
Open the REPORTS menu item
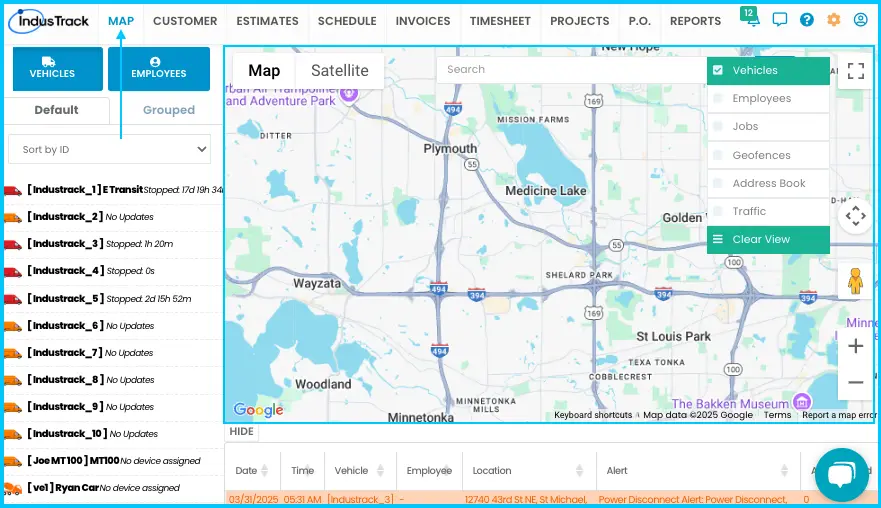(696, 21)
